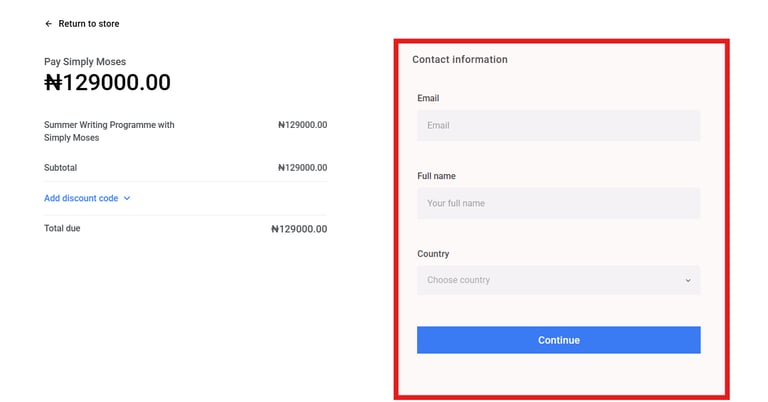Image resolution: width=768 pixels, height=402 pixels.
Task: Click the large ₦129000.00 headline amount
Action: (107, 83)
